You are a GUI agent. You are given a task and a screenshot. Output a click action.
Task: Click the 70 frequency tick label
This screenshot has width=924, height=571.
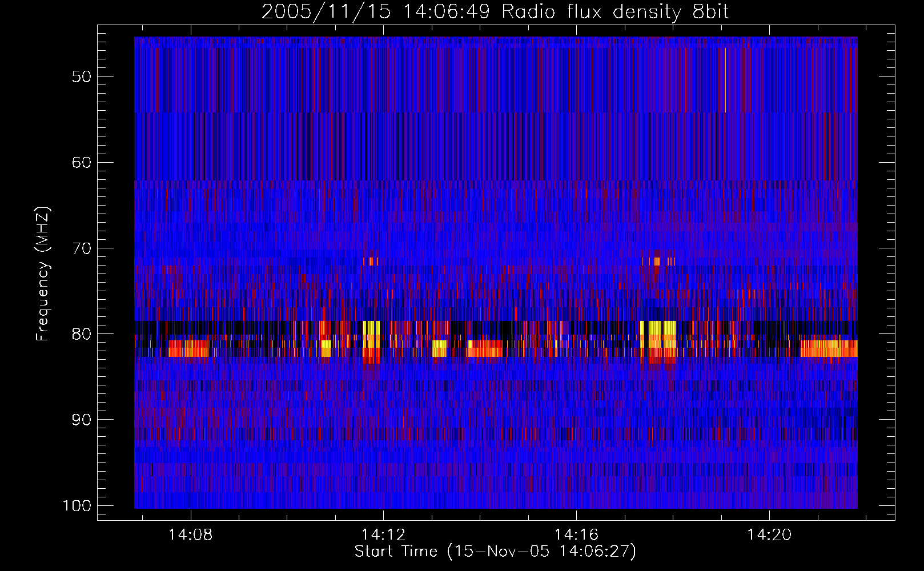(x=82, y=248)
